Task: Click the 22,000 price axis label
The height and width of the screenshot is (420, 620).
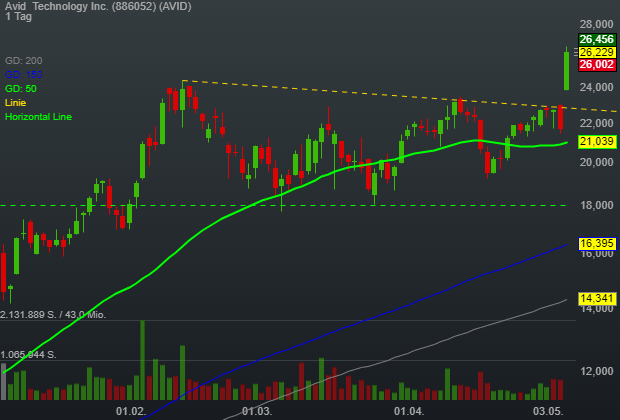Action: tap(596, 124)
